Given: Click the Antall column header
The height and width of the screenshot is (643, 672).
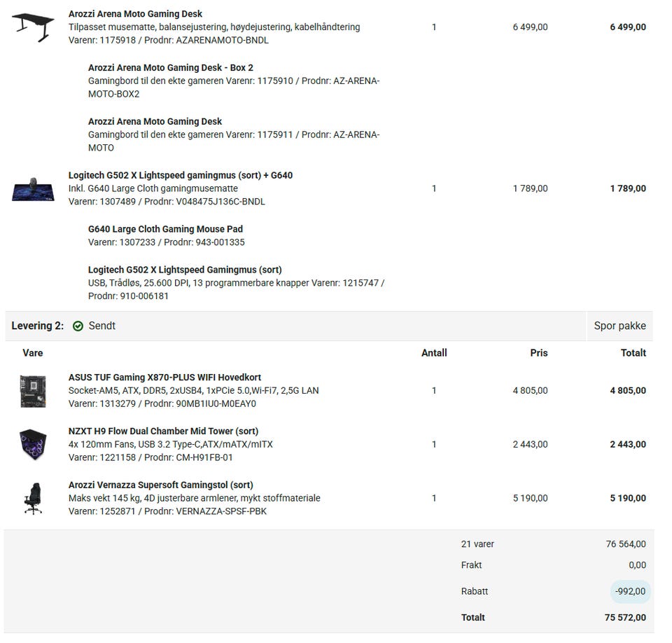Looking at the screenshot, I should pyautogui.click(x=434, y=353).
